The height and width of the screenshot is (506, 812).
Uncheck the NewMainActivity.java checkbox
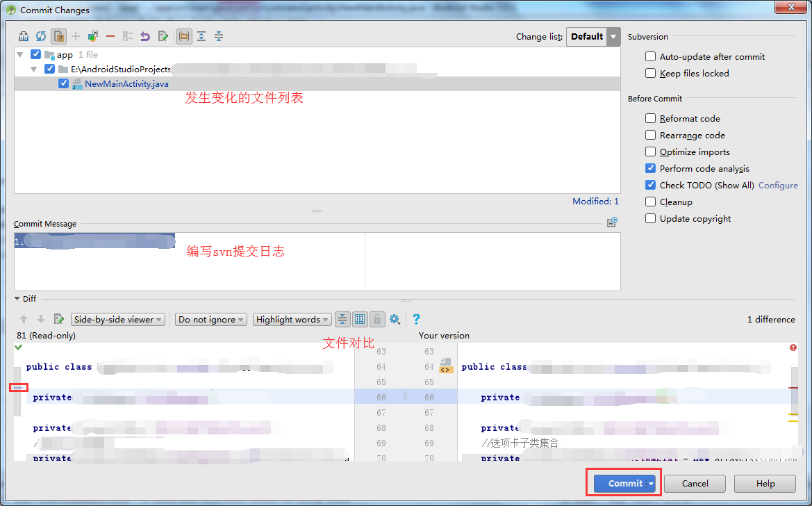(x=64, y=83)
